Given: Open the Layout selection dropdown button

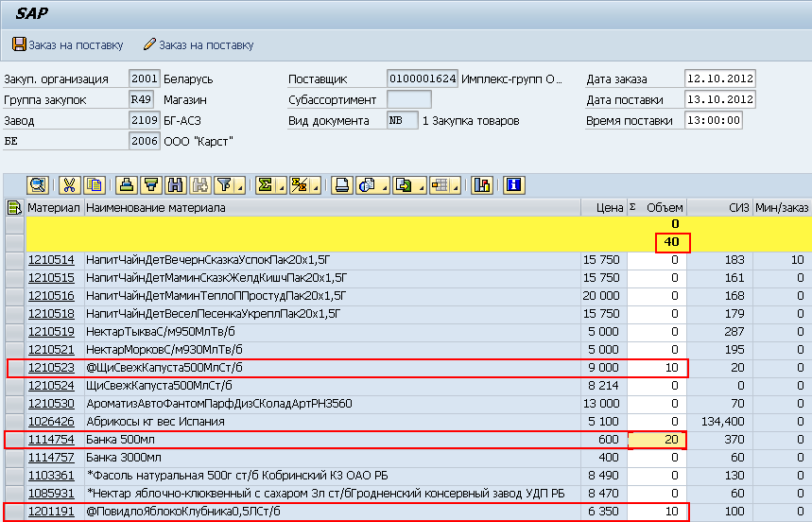Looking at the screenshot, I should [444, 185].
